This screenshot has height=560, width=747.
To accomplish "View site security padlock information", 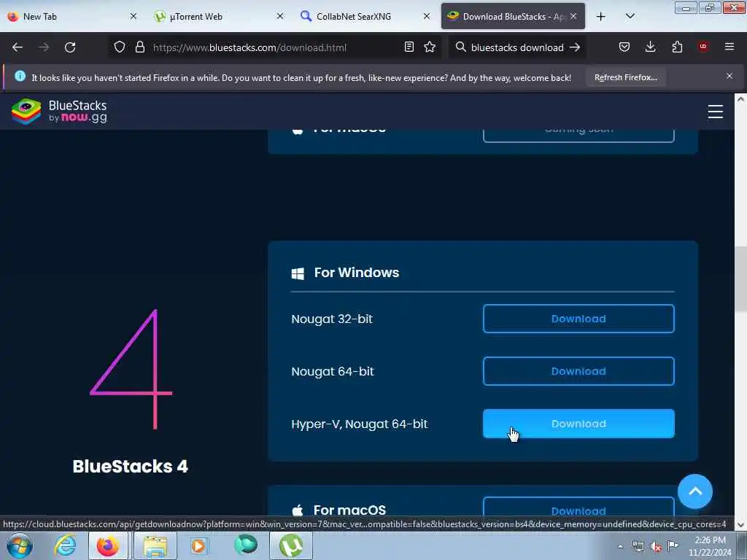I will click(139, 47).
